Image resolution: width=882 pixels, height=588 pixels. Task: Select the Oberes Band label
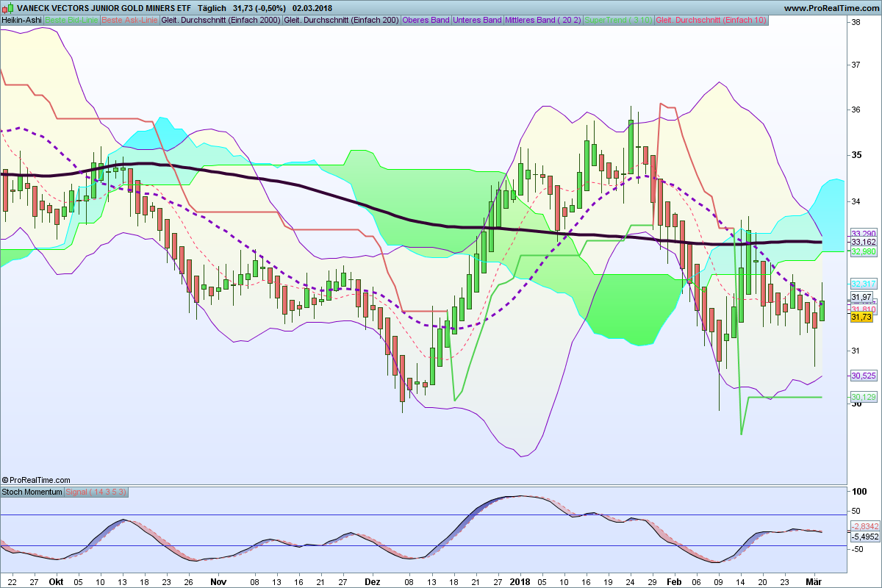426,20
